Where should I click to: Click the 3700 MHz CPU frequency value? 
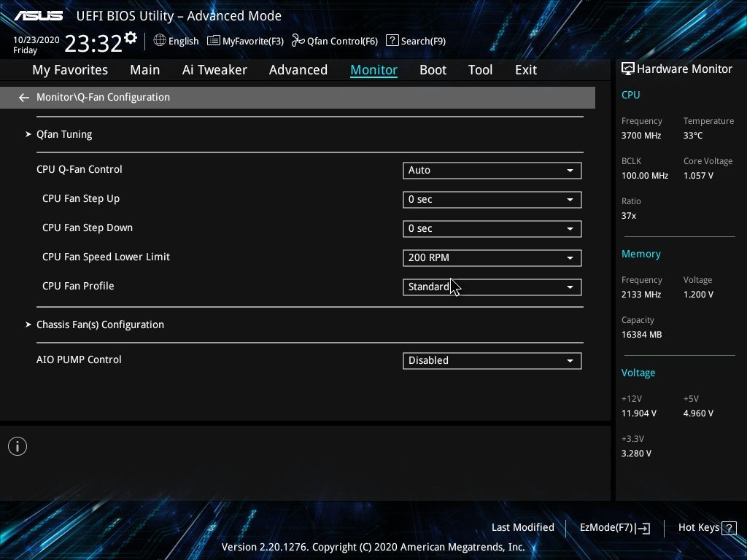click(641, 136)
